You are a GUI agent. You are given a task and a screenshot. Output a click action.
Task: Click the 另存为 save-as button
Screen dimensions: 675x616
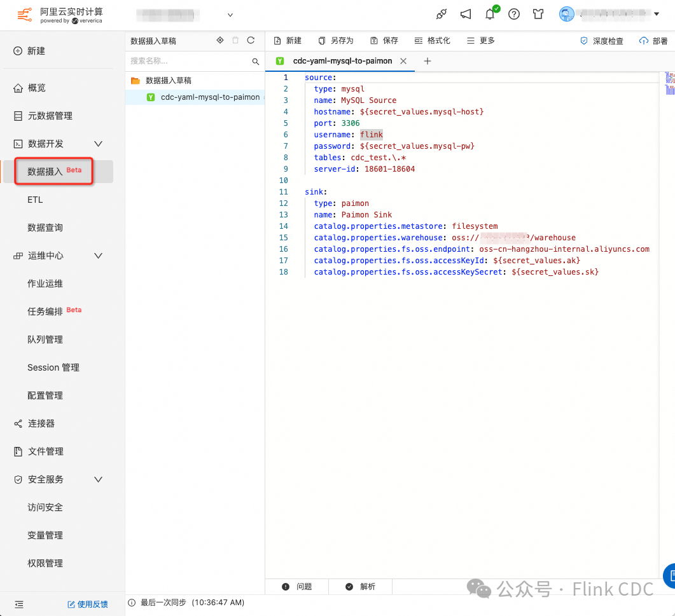336,41
